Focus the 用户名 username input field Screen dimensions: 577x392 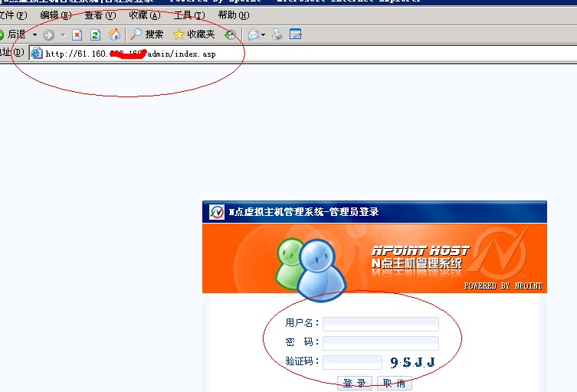381,324
